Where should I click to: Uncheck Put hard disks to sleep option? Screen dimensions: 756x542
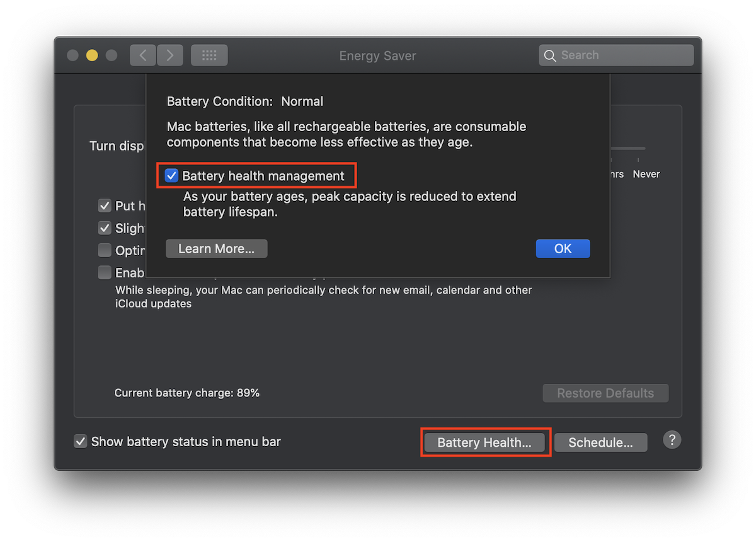[104, 205]
